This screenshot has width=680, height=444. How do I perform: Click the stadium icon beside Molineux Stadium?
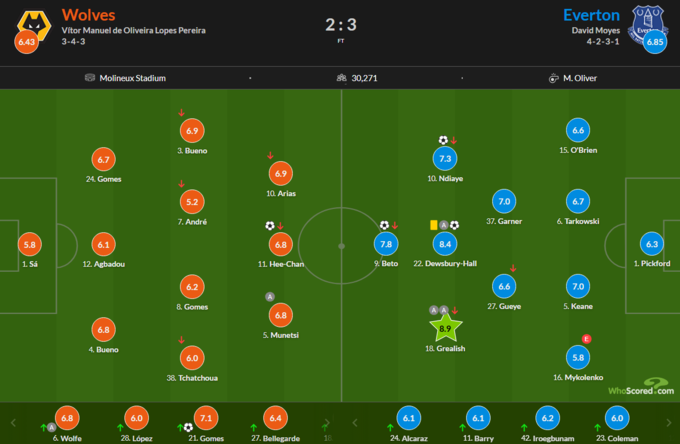(x=91, y=78)
